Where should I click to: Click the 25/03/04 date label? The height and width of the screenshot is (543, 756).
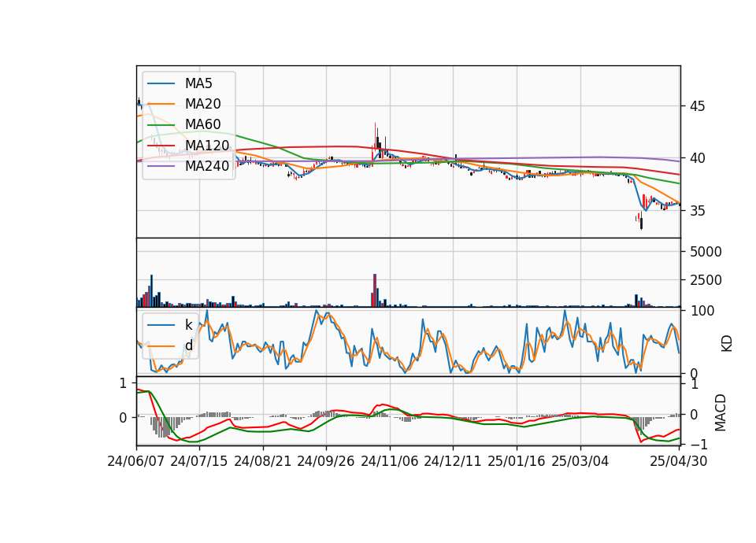580,461
